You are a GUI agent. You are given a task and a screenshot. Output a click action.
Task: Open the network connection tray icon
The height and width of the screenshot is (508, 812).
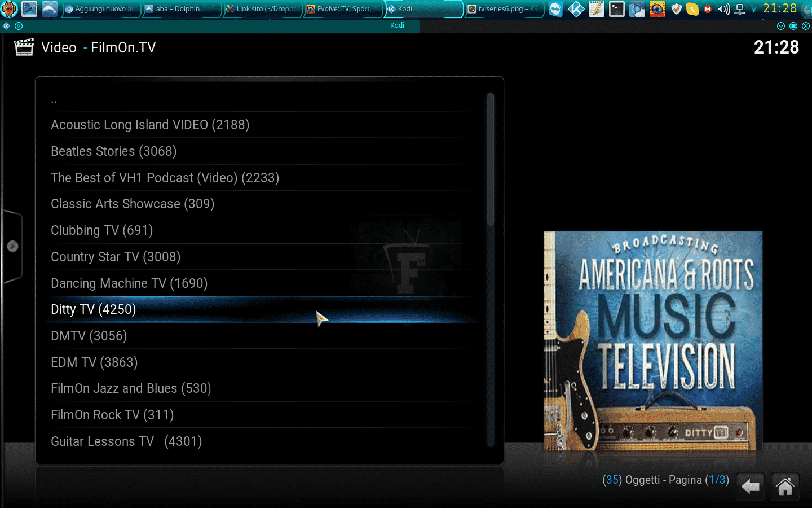740,9
